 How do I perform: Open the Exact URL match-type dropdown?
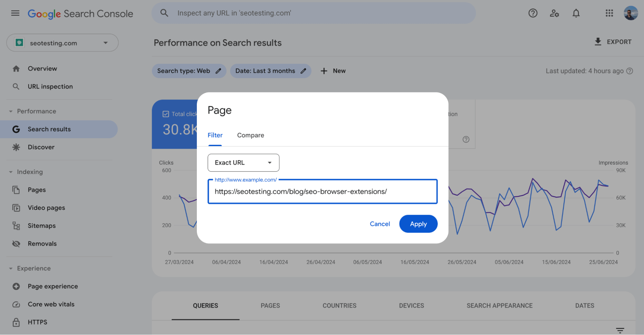click(244, 163)
